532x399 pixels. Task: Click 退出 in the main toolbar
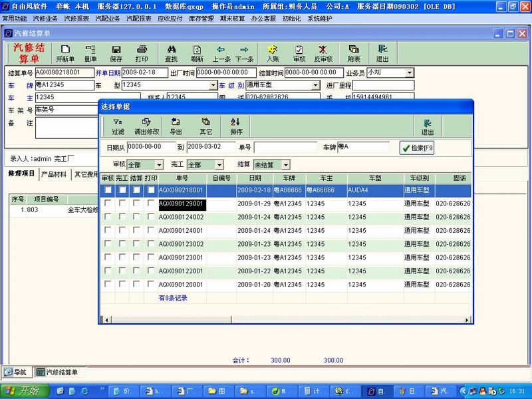(x=382, y=54)
